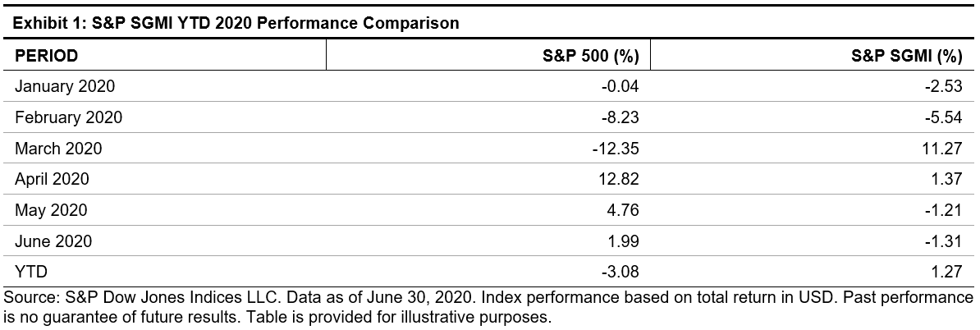Viewport: 980px width, 330px height.
Task: Click the February 2020 row label
Action: (69, 117)
